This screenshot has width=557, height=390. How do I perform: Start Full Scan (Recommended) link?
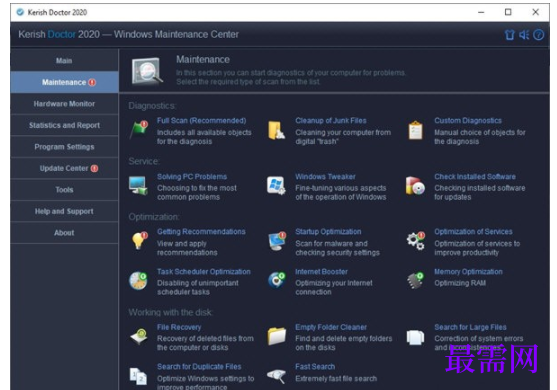[201, 121]
